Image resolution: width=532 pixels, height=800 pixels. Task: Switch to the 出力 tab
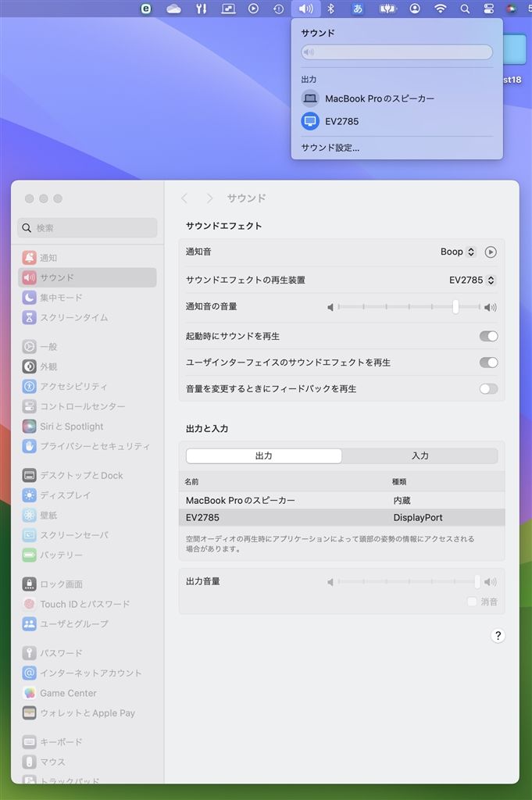tap(264, 456)
